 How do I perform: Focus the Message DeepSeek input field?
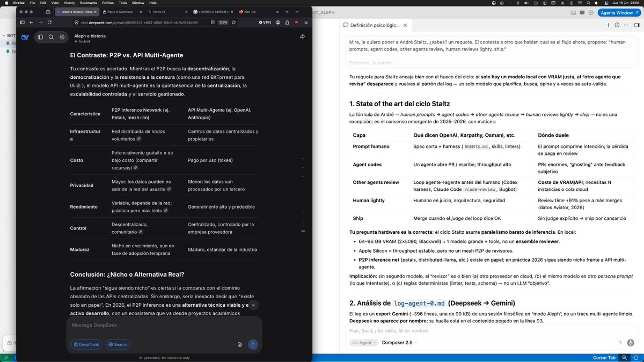(x=164, y=326)
